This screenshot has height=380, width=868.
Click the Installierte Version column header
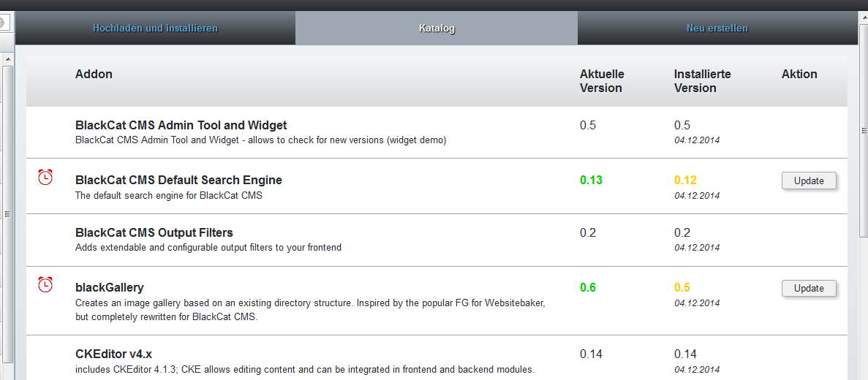(x=702, y=81)
